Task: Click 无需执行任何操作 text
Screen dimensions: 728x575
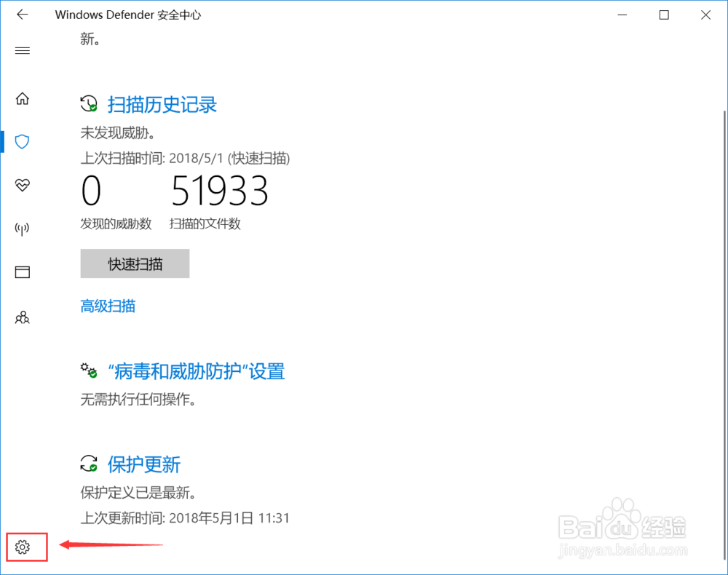Action: pos(138,399)
